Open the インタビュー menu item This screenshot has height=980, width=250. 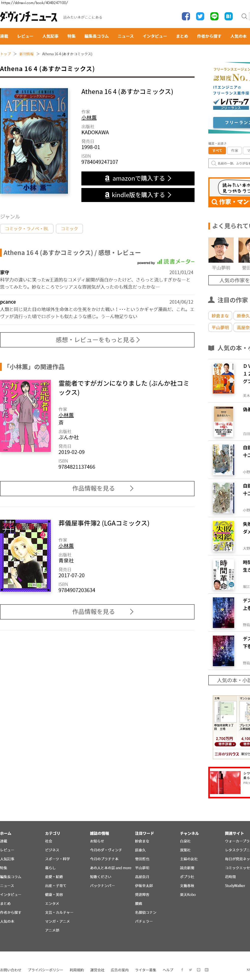click(155, 36)
